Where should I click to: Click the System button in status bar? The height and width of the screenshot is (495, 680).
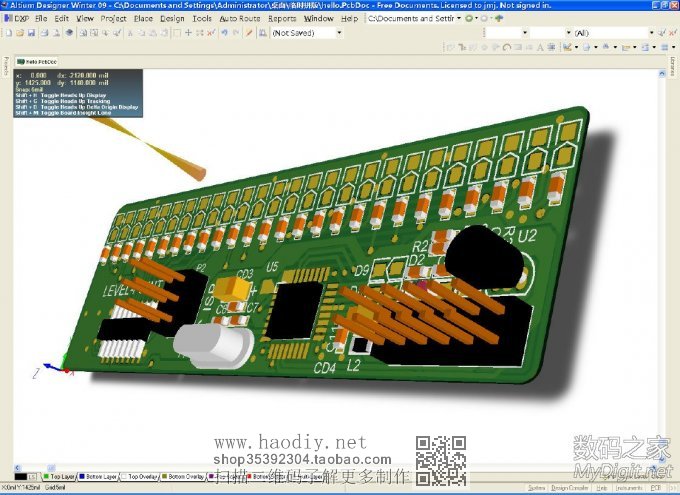click(x=536, y=488)
